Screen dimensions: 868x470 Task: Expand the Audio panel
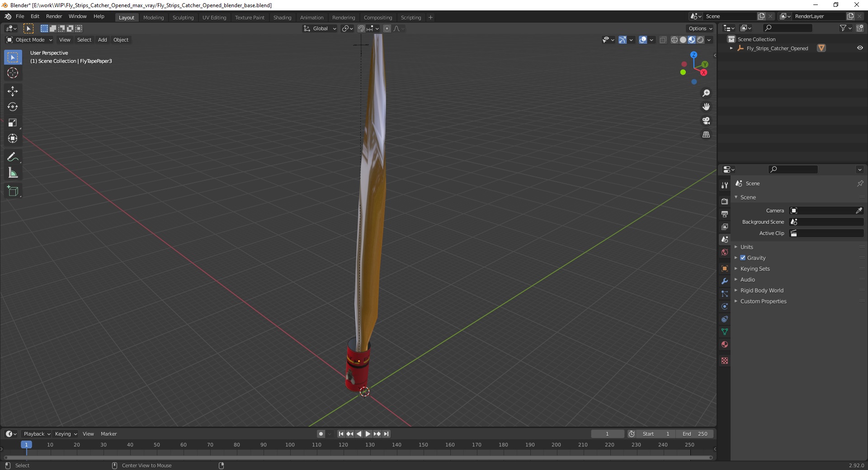[748, 279]
